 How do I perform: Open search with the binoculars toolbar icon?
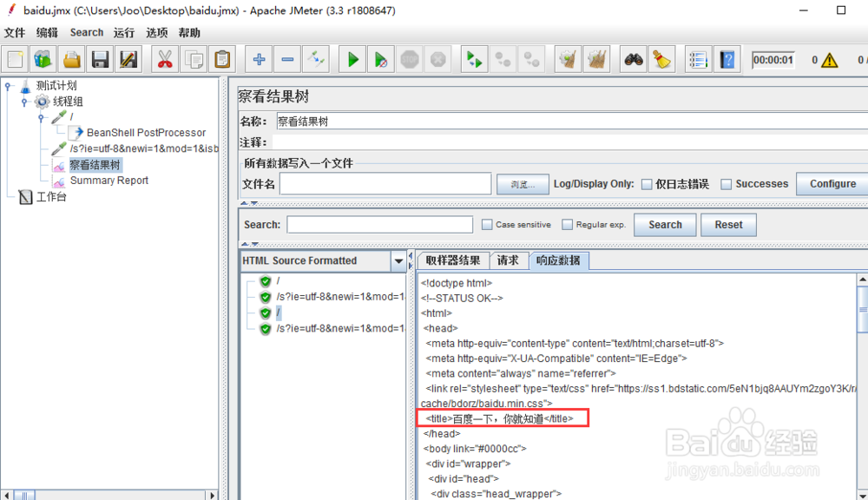click(633, 58)
